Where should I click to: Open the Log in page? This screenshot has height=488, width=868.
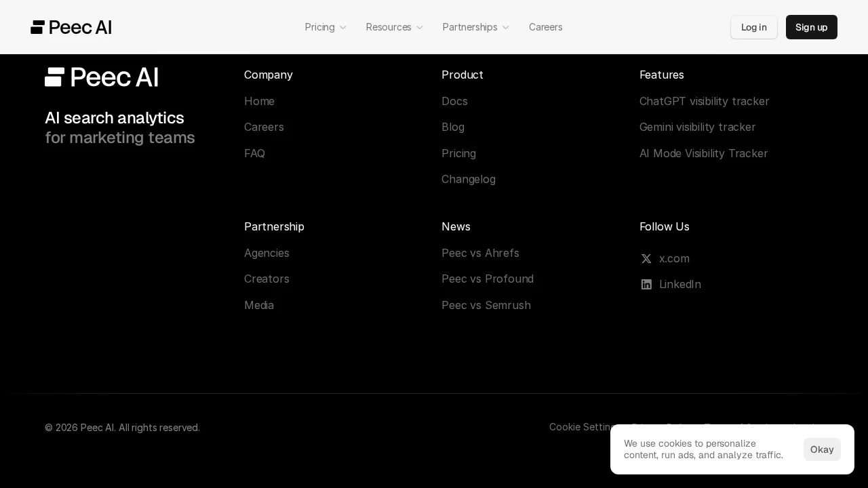click(753, 27)
